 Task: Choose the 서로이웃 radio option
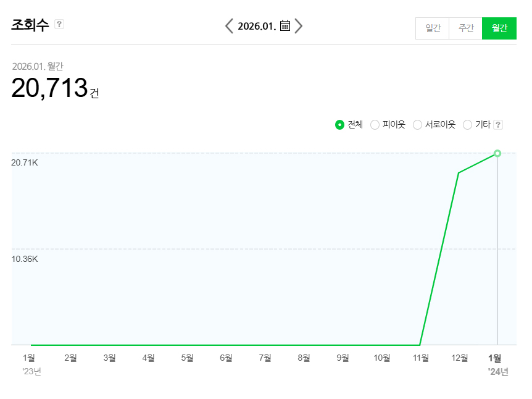[x=417, y=125]
